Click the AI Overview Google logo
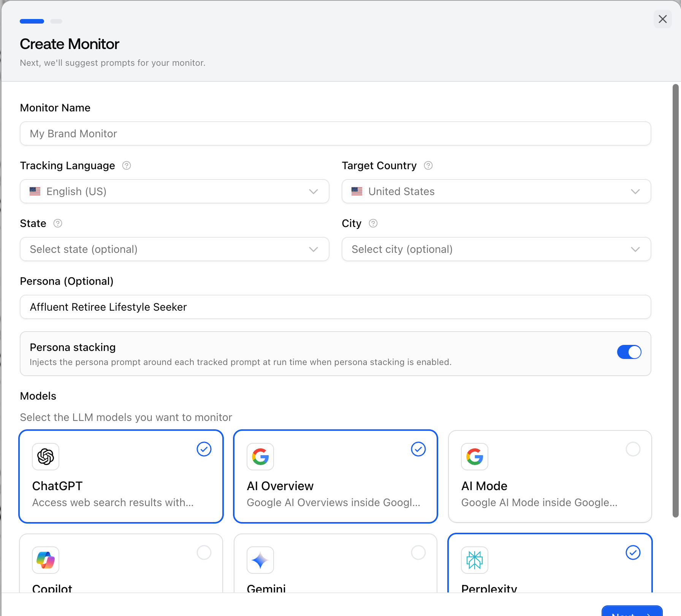Screen dimensions: 681x616 [x=260, y=457]
